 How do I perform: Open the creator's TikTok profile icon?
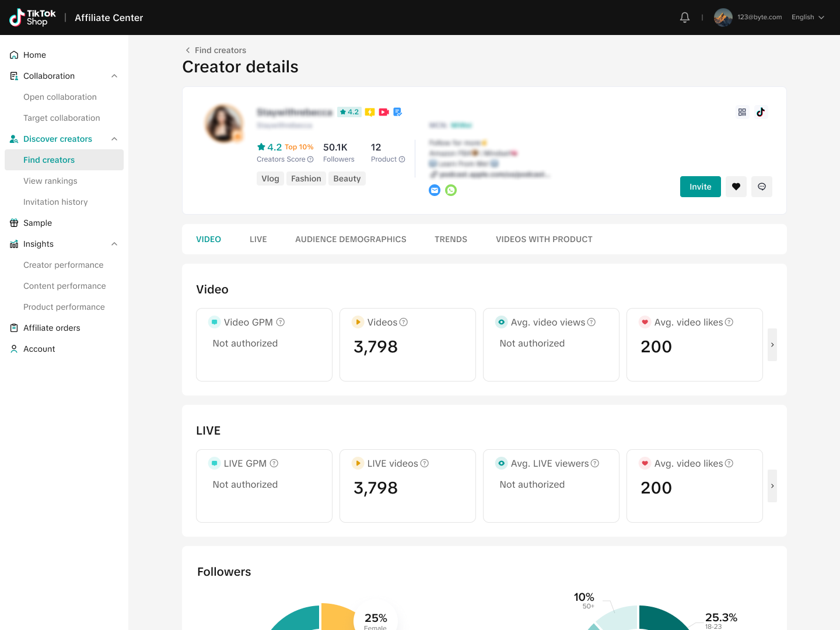761,112
